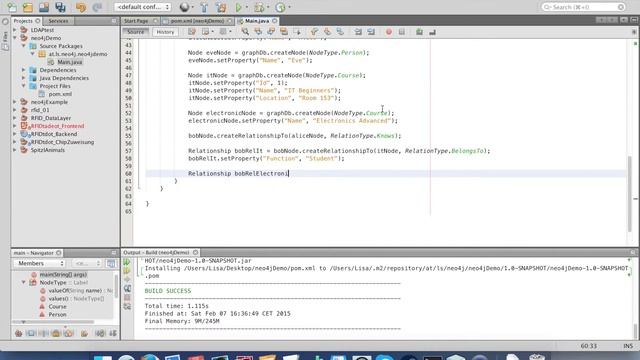Collapse the neo4jDemo project node
640x360 pixels.
(15, 38)
